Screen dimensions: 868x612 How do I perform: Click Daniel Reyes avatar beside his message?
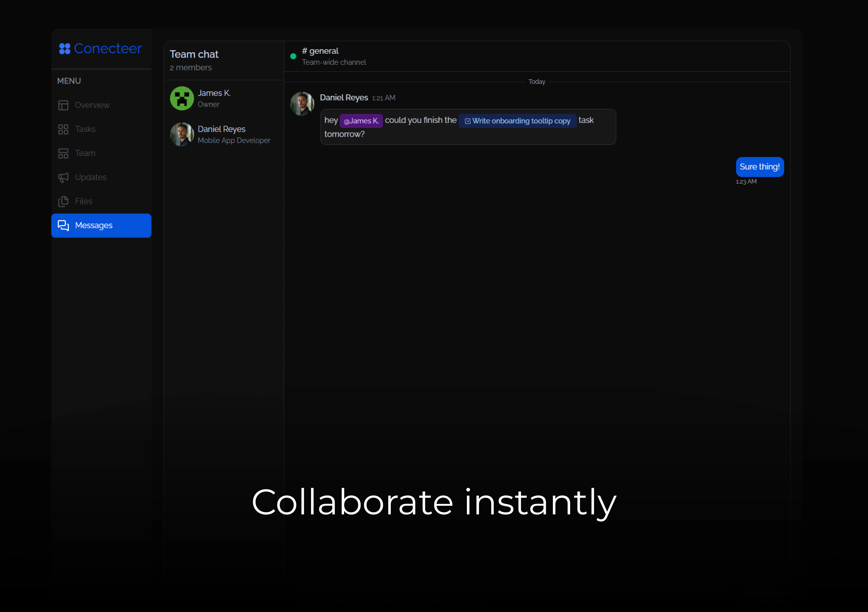(302, 104)
